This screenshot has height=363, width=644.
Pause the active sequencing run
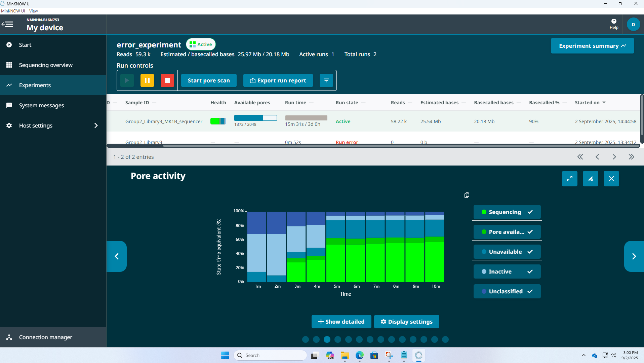point(147,80)
